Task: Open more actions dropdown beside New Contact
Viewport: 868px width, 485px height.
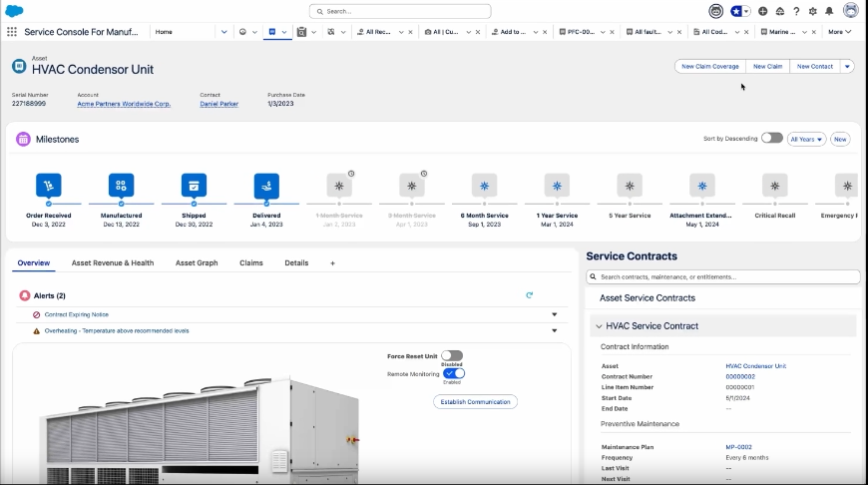Action: (x=847, y=67)
